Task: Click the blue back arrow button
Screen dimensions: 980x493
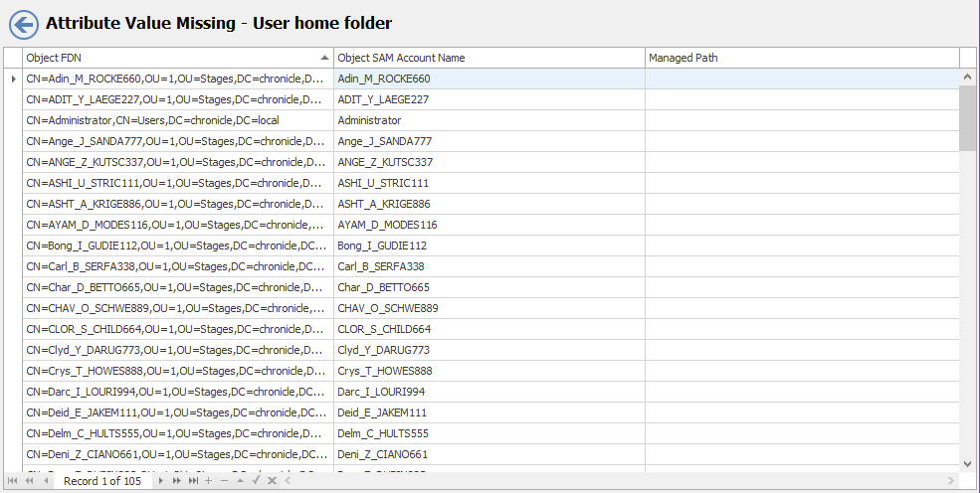Action: (23, 23)
